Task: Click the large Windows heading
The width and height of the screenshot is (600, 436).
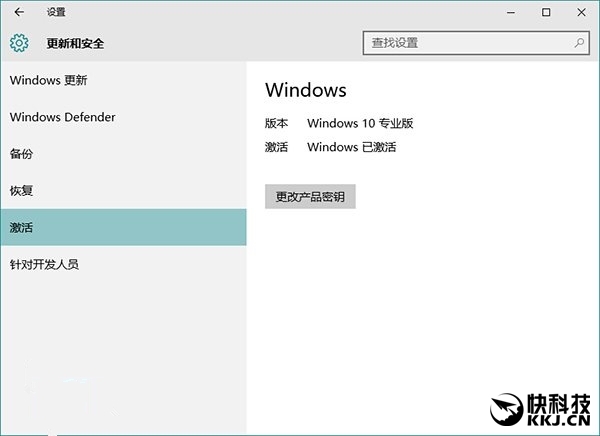Action: coord(306,90)
